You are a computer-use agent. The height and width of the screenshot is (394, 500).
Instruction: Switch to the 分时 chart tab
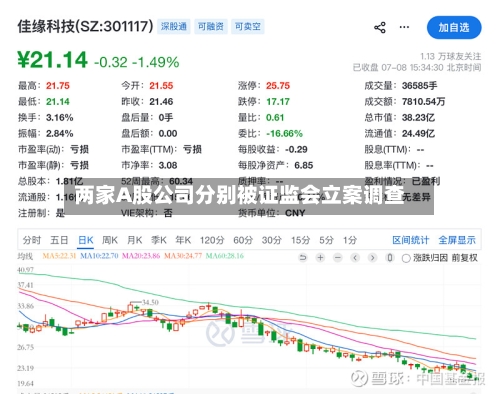pyautogui.click(x=32, y=240)
